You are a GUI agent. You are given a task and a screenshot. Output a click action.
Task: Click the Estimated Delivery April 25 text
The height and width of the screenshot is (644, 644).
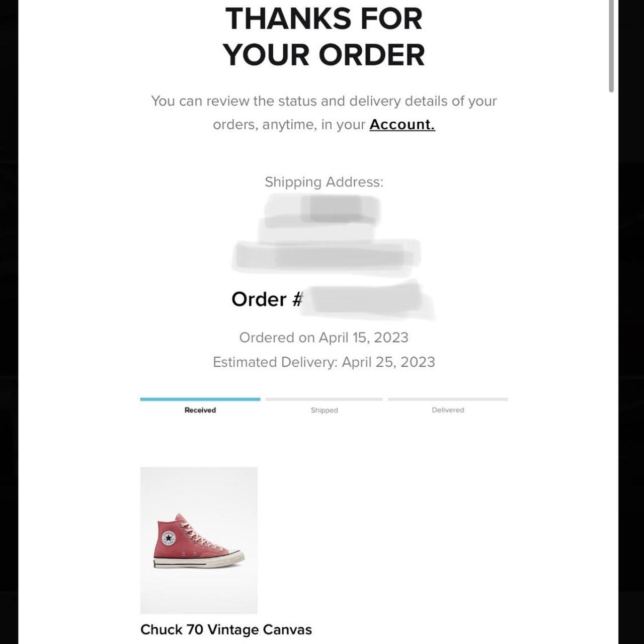coord(324,362)
